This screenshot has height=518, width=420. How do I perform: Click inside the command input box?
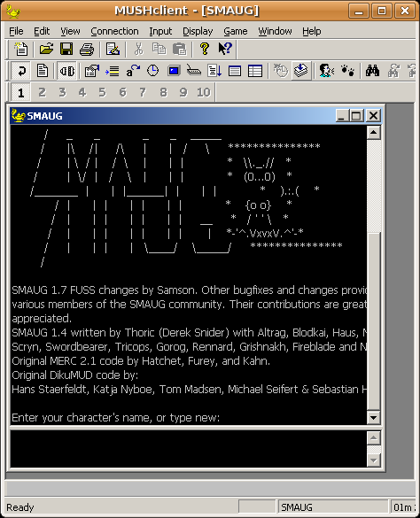tap(189, 449)
